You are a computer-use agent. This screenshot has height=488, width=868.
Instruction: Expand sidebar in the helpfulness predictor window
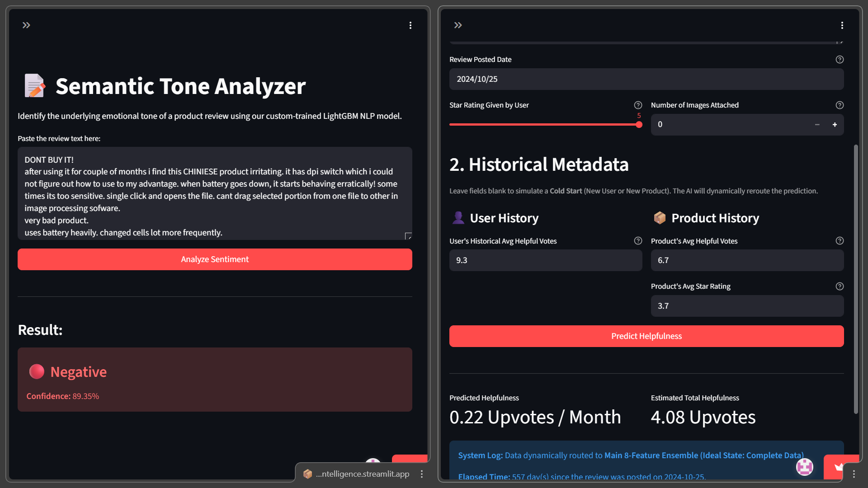458,25
